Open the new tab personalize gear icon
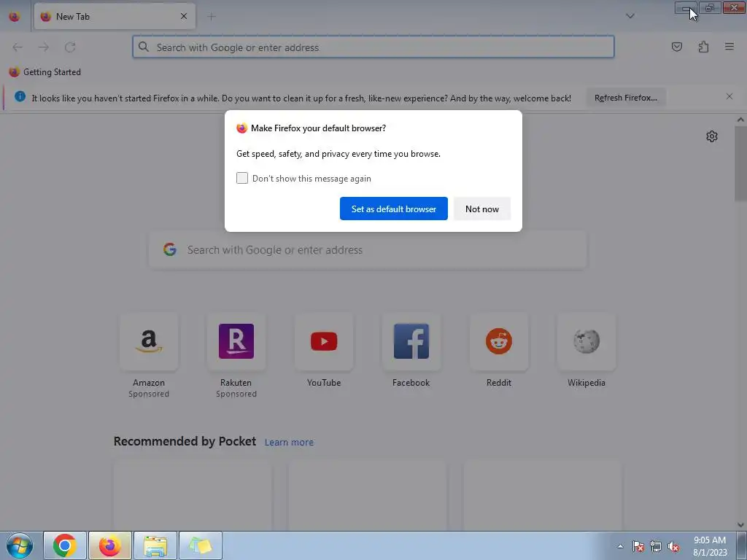Screen dimensions: 747x560 [x=712, y=136]
